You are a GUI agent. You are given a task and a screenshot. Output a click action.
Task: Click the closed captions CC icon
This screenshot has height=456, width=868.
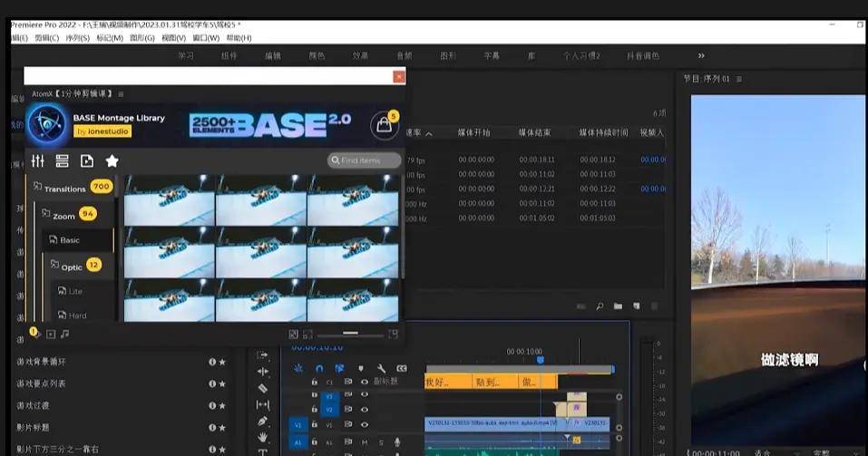click(402, 368)
